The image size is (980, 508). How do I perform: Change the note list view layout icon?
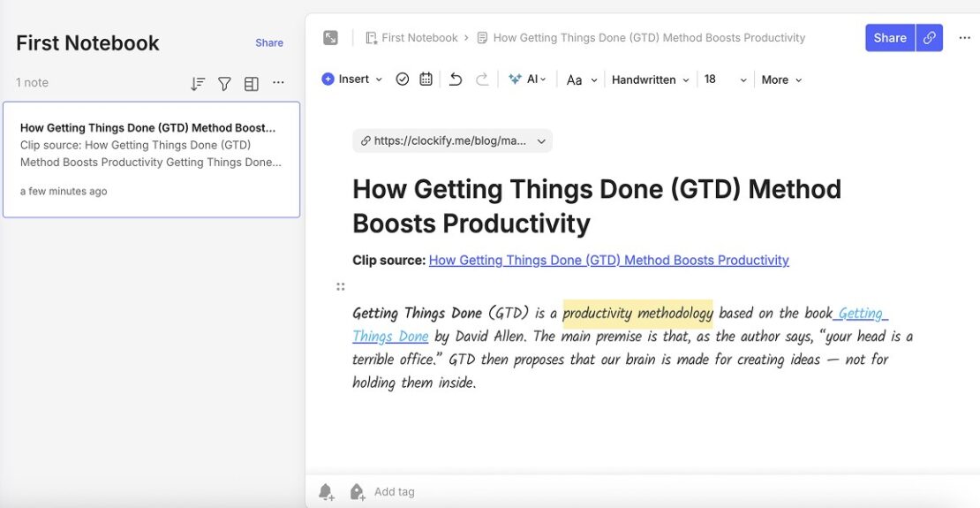tap(252, 84)
